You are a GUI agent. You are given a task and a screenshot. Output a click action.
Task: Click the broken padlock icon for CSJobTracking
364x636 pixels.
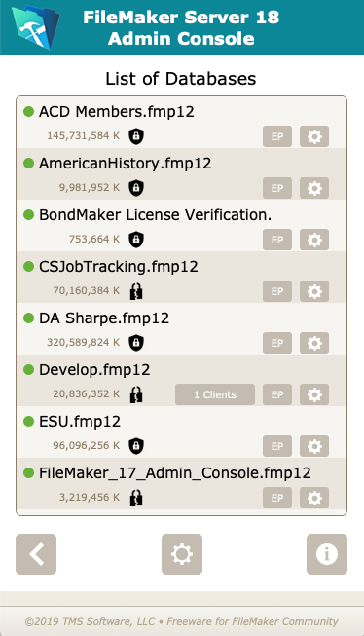pyautogui.click(x=136, y=291)
